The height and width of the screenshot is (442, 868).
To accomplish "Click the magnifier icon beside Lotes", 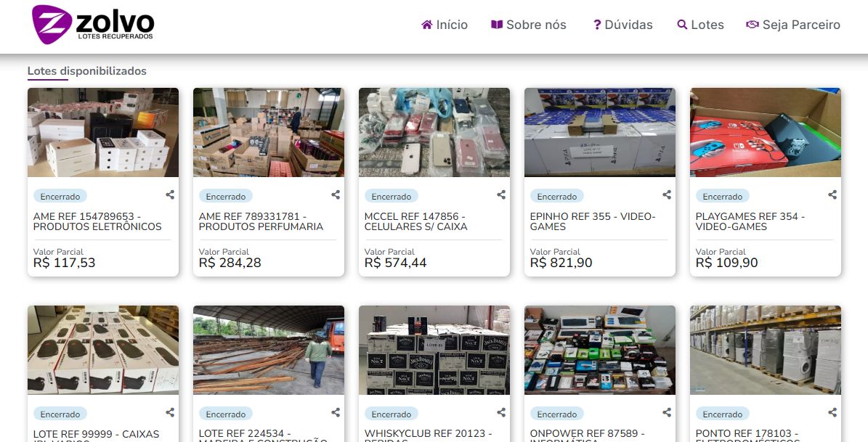I will click(x=682, y=25).
